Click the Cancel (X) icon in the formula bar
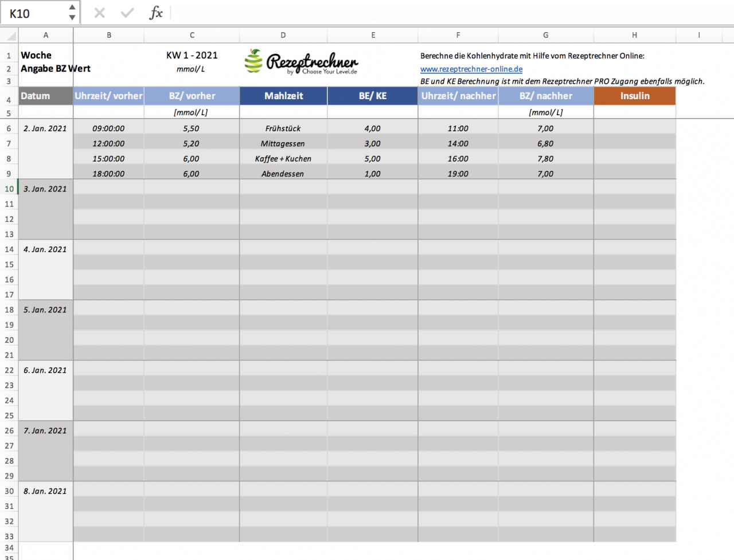 pyautogui.click(x=99, y=14)
